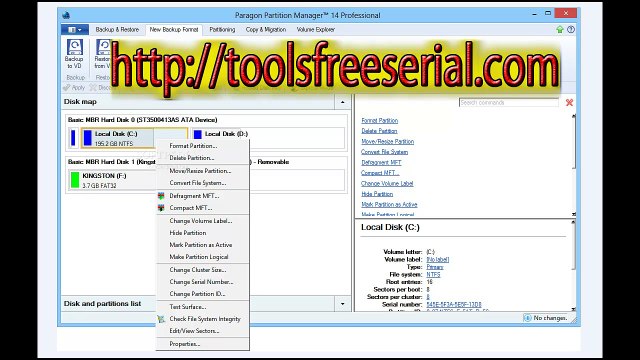The height and width of the screenshot is (360, 640).
Task: Click the Primary type link
Action: click(435, 267)
